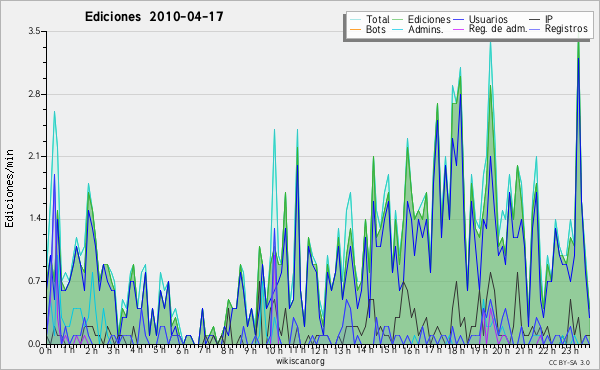This screenshot has height=370, width=600.
Task: Click the 'CC BY-SA 3.0' license text
Action: [569, 362]
